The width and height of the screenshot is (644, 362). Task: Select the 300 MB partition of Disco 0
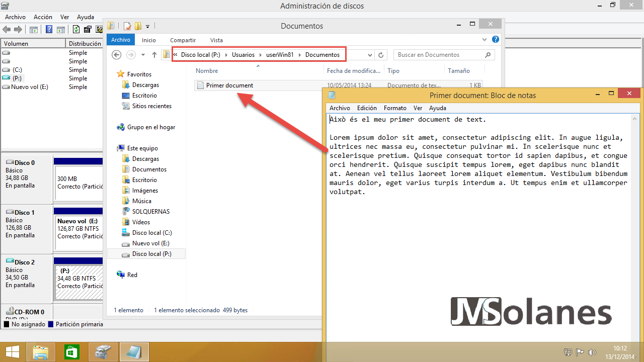click(78, 183)
